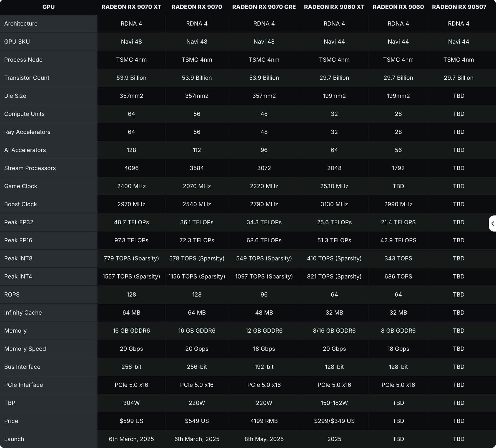Viewport: 496px width, 448px height.
Task: Expand the side panel chevron tab
Action: click(x=492, y=223)
